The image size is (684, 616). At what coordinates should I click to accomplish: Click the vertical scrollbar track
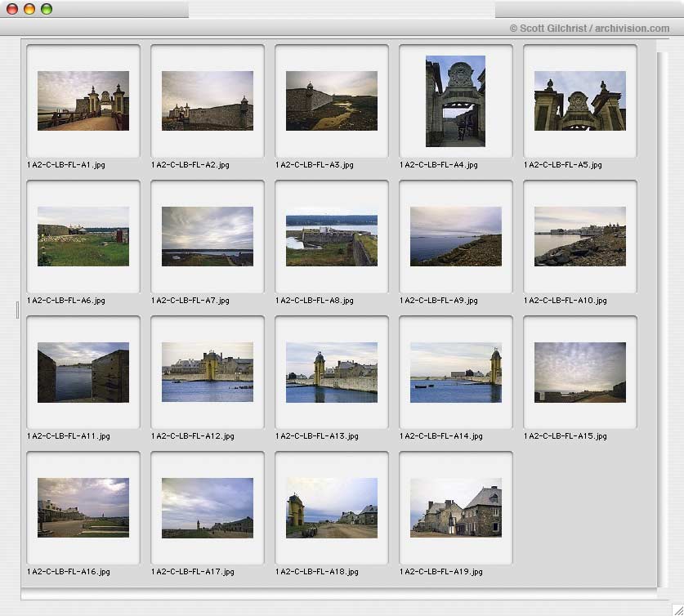click(x=662, y=319)
